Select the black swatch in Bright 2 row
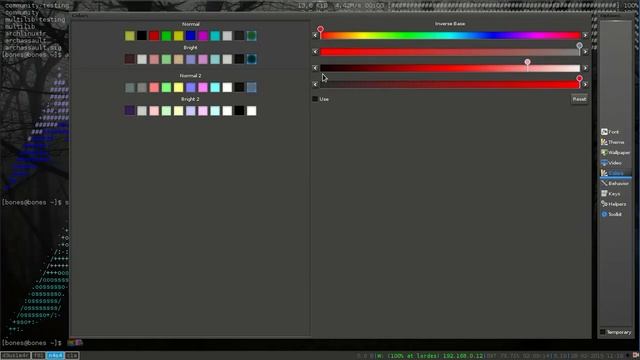Viewport: 640px width, 360px height. pyautogui.click(x=239, y=111)
